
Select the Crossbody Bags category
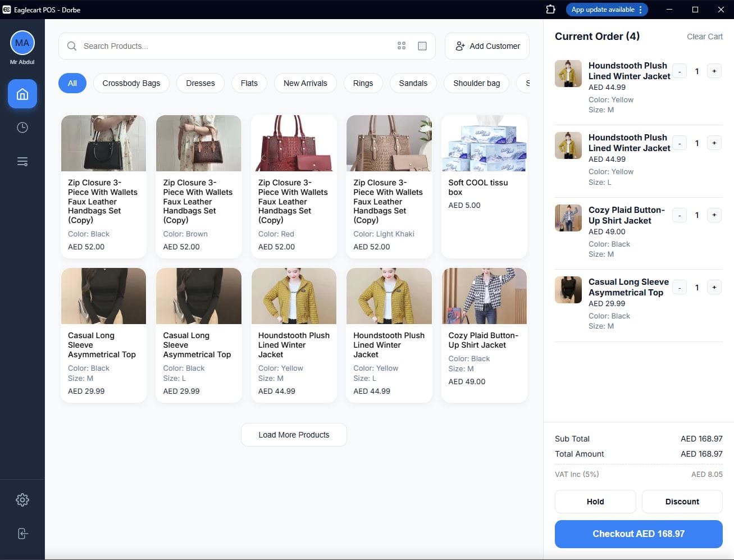click(131, 83)
